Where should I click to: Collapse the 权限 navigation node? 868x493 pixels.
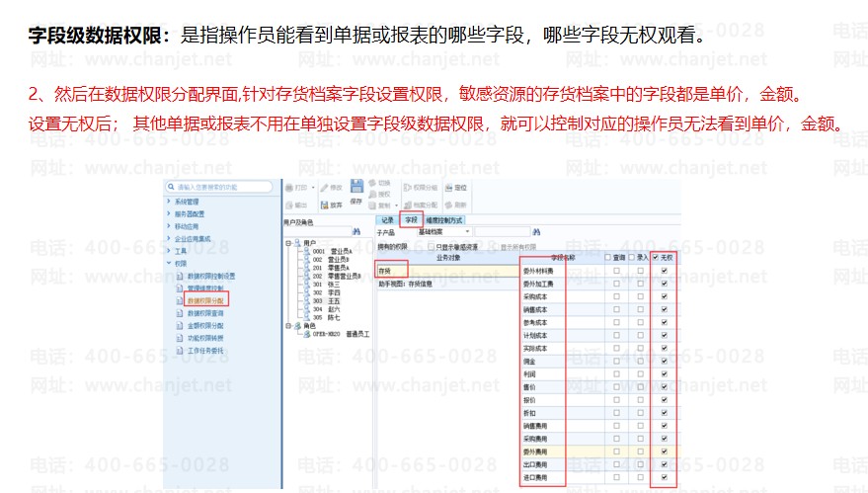pyautogui.click(x=169, y=263)
